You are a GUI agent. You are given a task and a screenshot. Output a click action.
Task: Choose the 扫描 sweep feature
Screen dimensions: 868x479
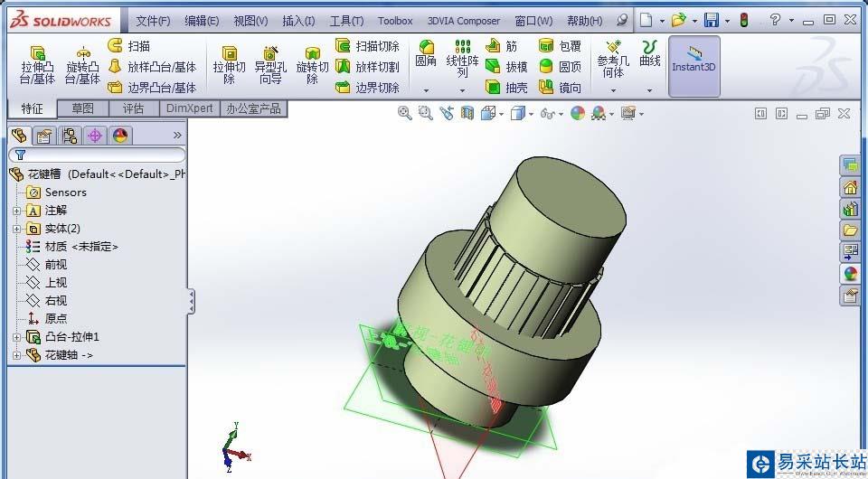click(128, 46)
